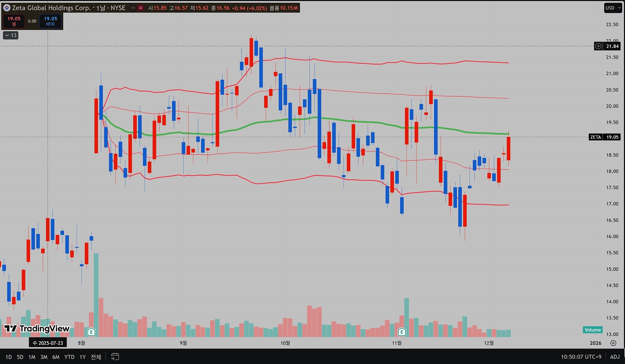Click the August earnings E marker
This screenshot has height=364, width=625.
(91, 332)
